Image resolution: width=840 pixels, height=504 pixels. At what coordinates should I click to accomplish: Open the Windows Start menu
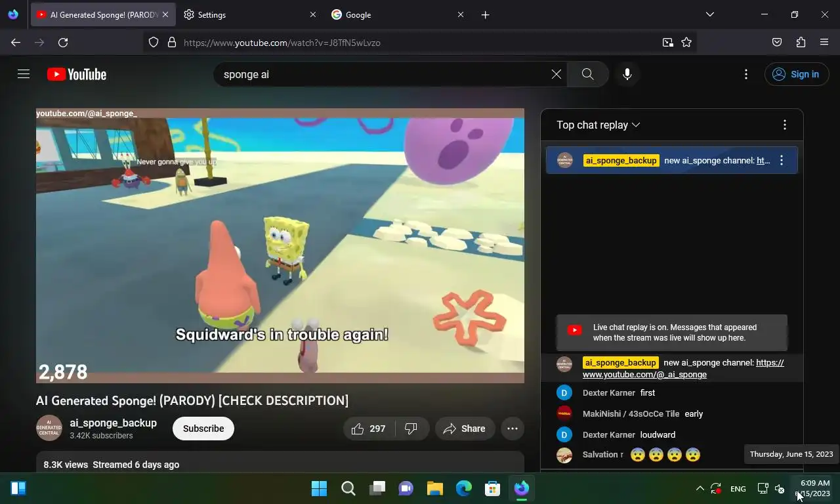(x=320, y=488)
